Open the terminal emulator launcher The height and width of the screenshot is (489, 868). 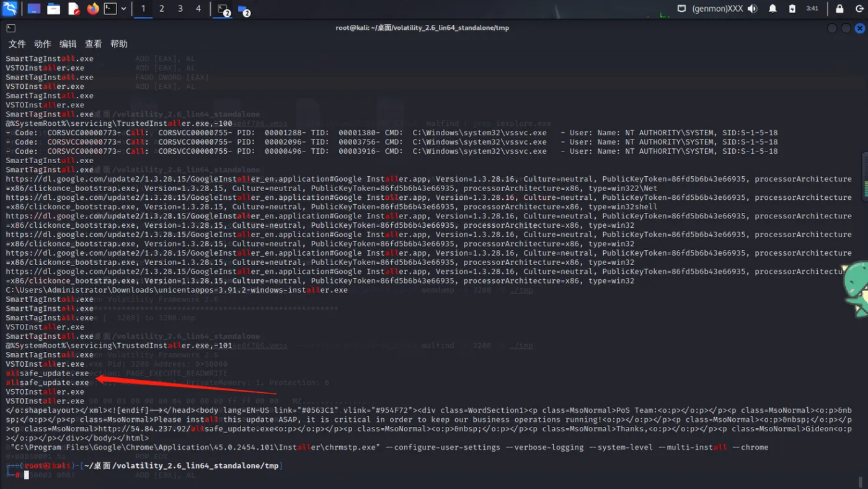click(x=110, y=9)
